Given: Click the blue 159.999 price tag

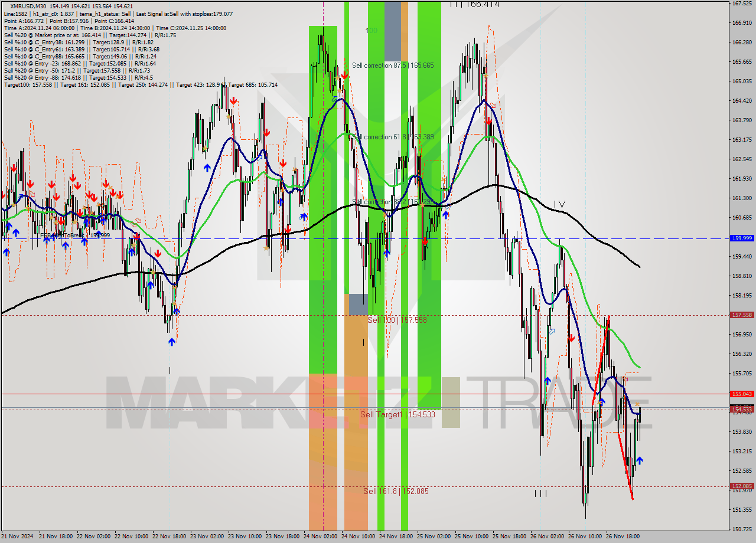Looking at the screenshot, I should (x=742, y=238).
